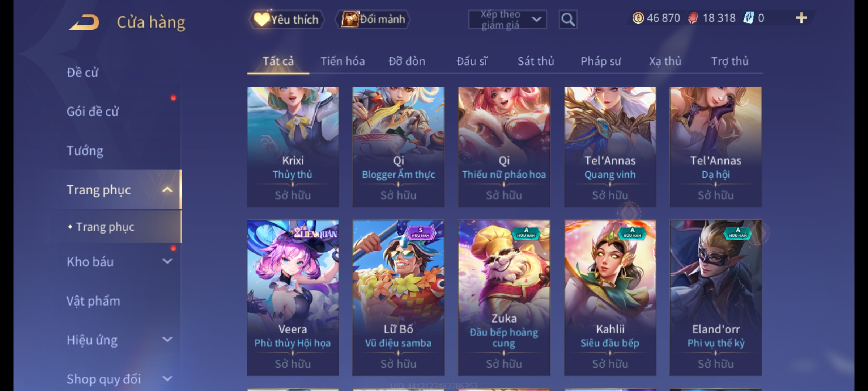Open Yêu thích favorites heart button

tap(286, 19)
